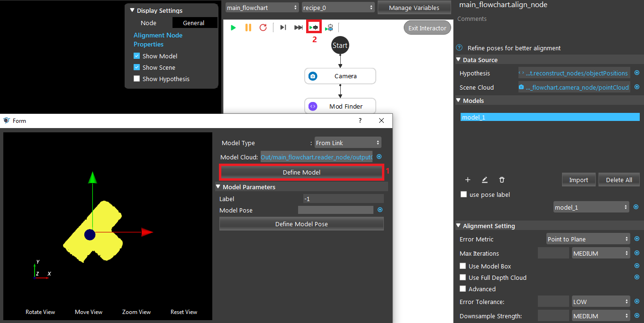644x323 pixels.
Task: Uncheck the Show Model checkbox
Action: (137, 56)
